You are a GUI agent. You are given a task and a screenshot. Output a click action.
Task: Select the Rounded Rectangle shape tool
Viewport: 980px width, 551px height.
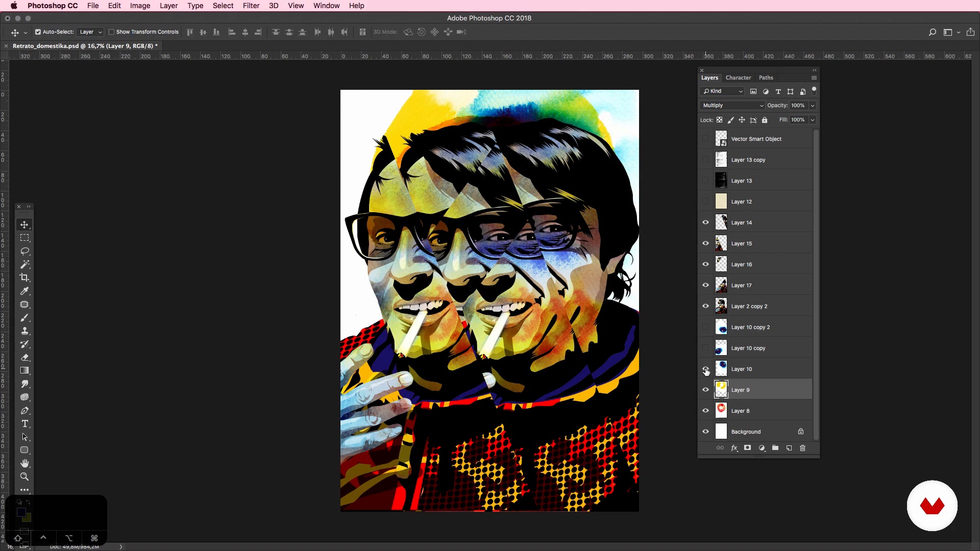[24, 450]
